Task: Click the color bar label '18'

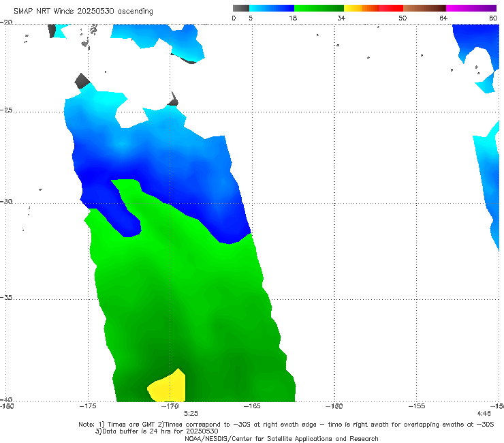Action: coord(293,18)
